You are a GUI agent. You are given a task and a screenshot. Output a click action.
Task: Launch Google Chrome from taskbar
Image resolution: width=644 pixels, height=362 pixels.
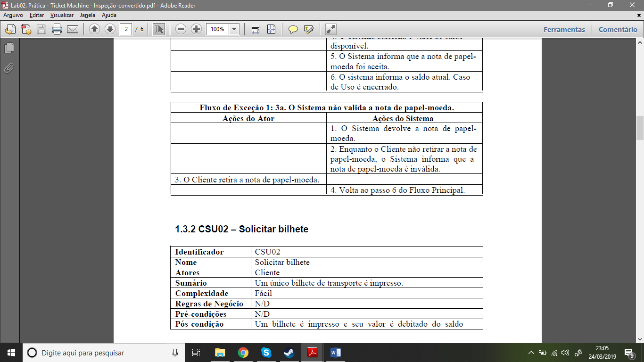click(243, 353)
